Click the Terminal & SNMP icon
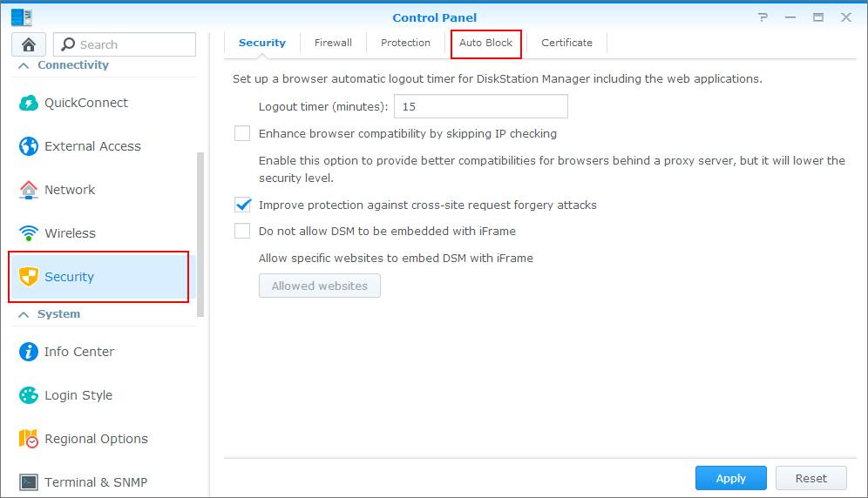The image size is (868, 498). 28,482
